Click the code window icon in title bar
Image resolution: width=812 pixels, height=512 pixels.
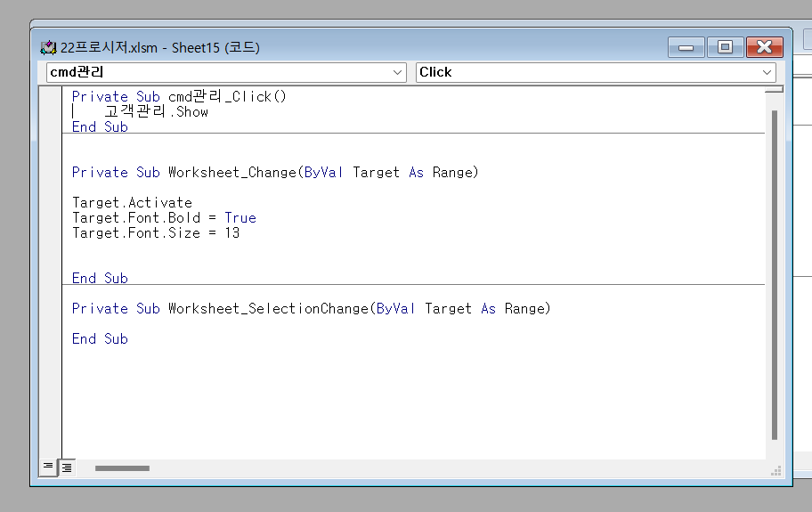click(48, 48)
